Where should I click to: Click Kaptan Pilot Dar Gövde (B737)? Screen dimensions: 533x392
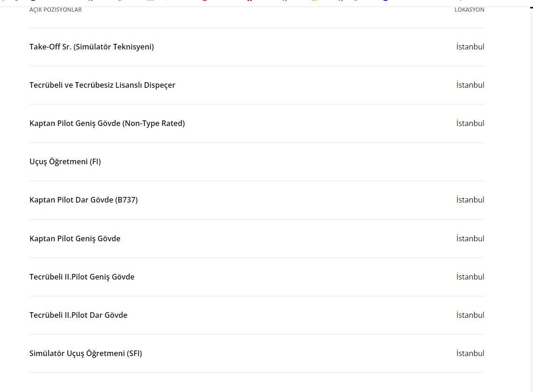pos(84,200)
